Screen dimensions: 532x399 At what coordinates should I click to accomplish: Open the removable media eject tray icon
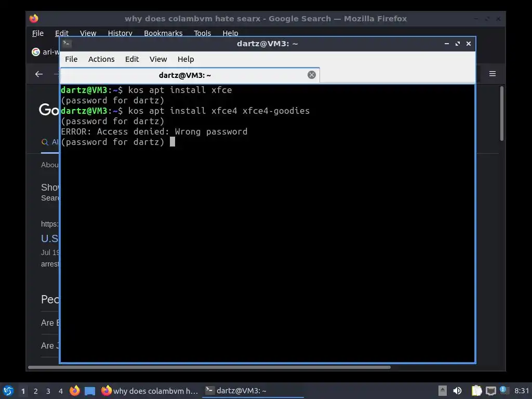tap(443, 391)
